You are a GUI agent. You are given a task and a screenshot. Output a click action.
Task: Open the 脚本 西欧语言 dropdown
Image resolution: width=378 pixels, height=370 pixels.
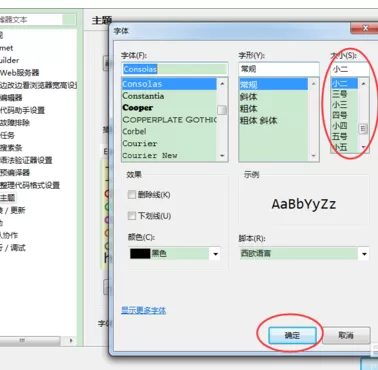tap(304, 254)
